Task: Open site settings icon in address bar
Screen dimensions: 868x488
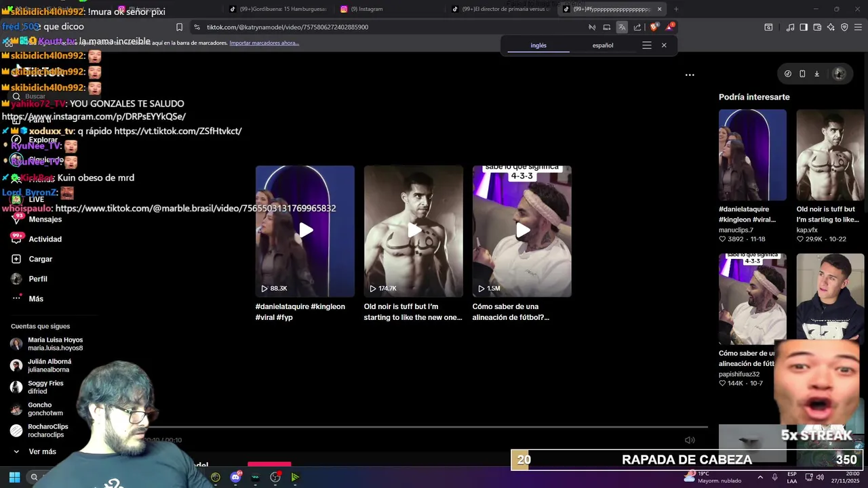Action: coord(197,27)
